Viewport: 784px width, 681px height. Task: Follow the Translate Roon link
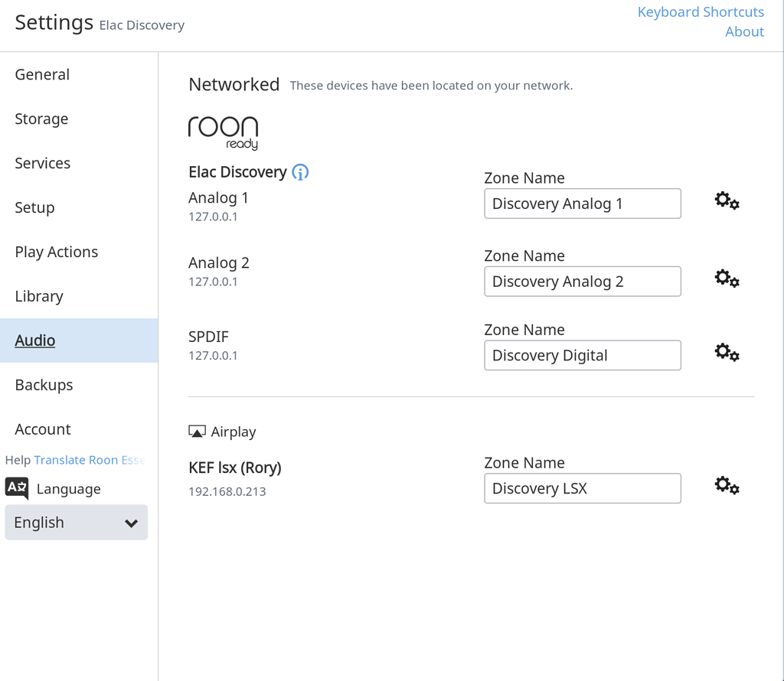tap(89, 460)
